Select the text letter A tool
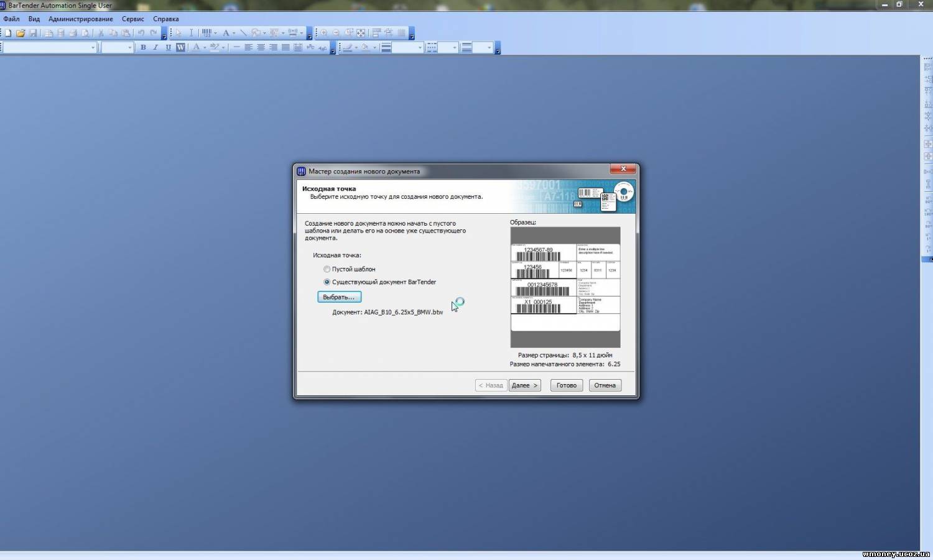 point(226,33)
